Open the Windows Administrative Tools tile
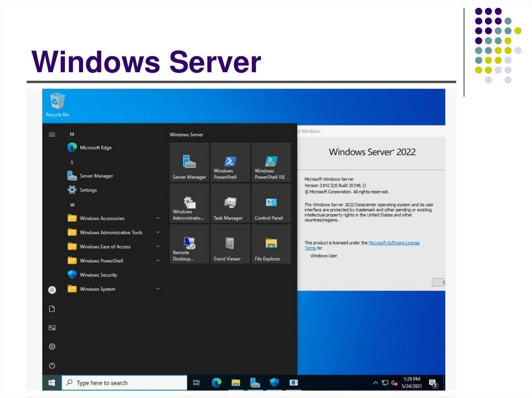Viewport: 532px width, 398px height. coord(189,203)
